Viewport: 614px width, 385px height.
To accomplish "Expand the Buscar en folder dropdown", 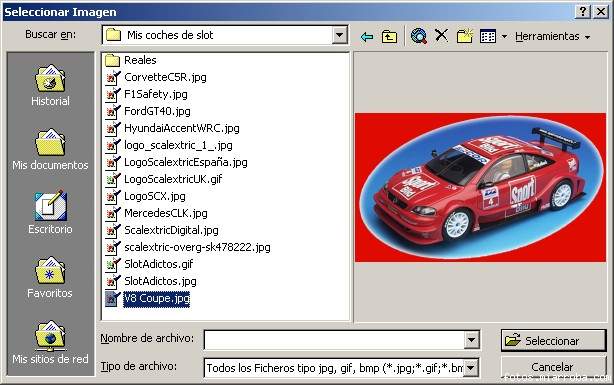I will pyautogui.click(x=340, y=35).
